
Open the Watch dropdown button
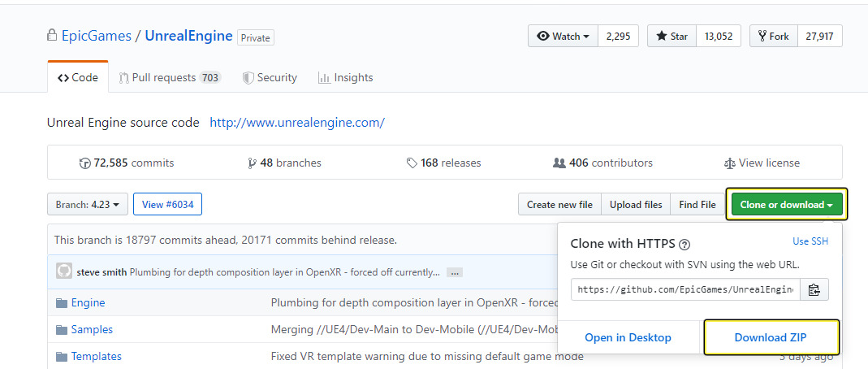pyautogui.click(x=563, y=36)
